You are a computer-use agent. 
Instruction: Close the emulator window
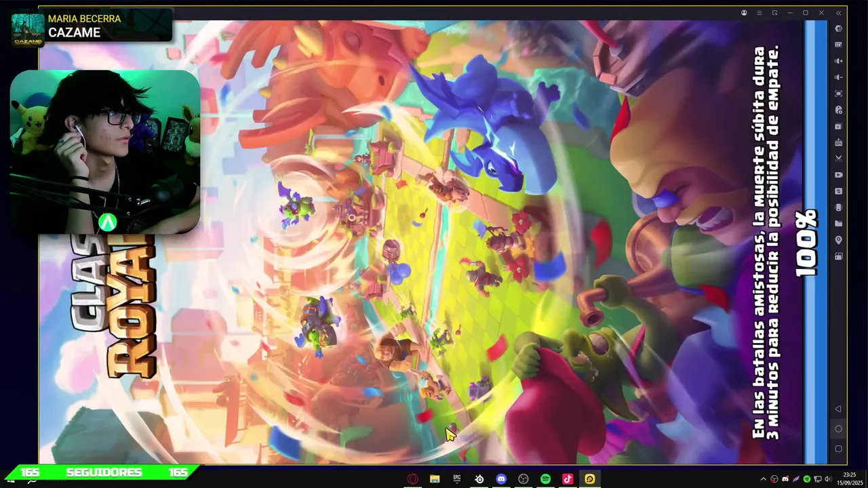(821, 13)
